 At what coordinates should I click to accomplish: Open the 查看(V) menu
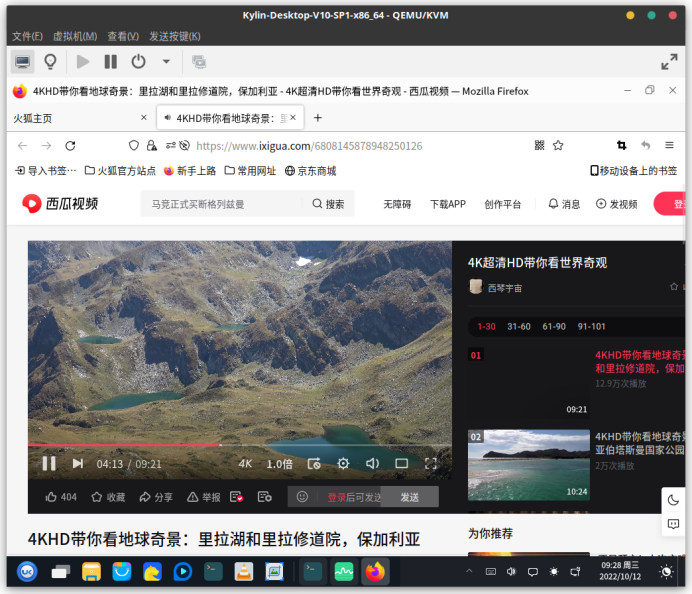click(123, 36)
